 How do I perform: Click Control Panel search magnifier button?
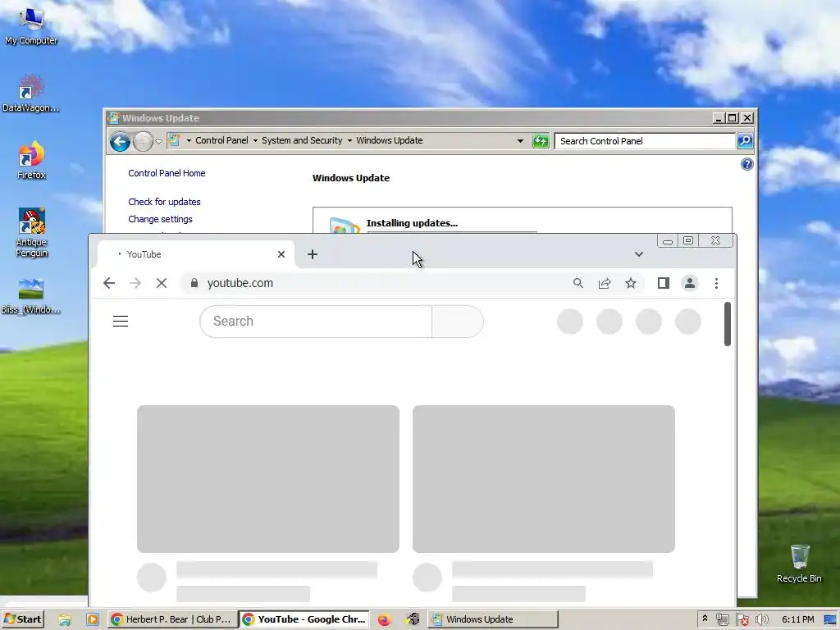(x=745, y=141)
